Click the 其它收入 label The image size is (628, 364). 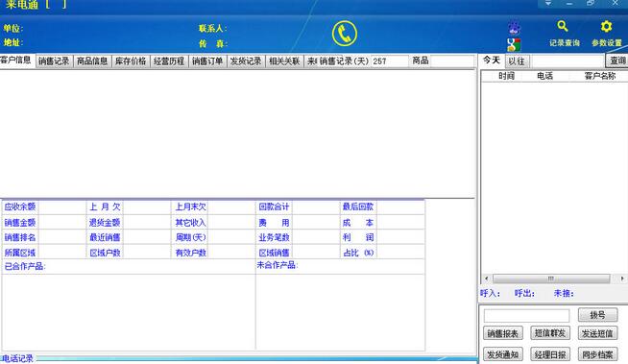point(191,222)
